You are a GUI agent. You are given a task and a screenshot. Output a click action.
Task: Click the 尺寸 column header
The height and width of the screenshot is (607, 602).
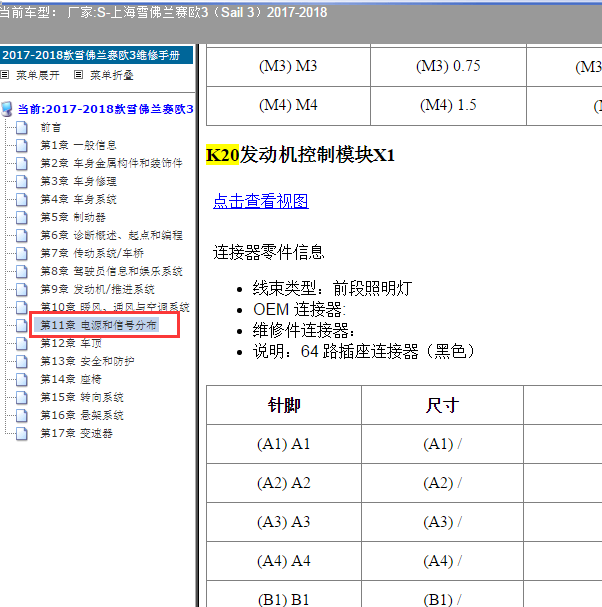(x=442, y=405)
